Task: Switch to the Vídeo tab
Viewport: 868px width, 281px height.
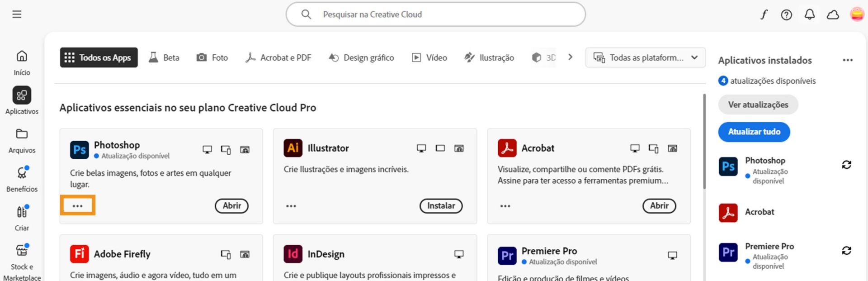Action: (429, 57)
